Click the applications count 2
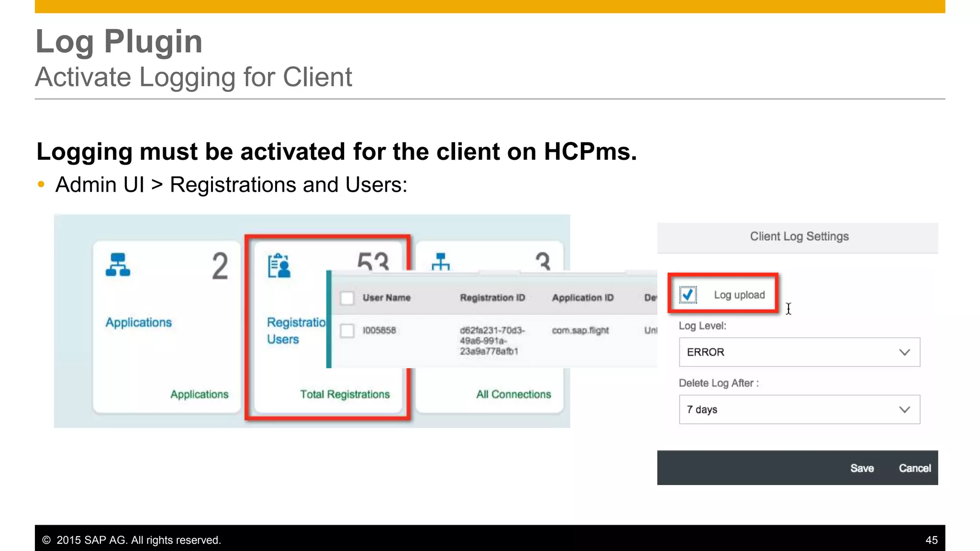Image resolution: width=980 pixels, height=551 pixels. pyautogui.click(x=220, y=266)
